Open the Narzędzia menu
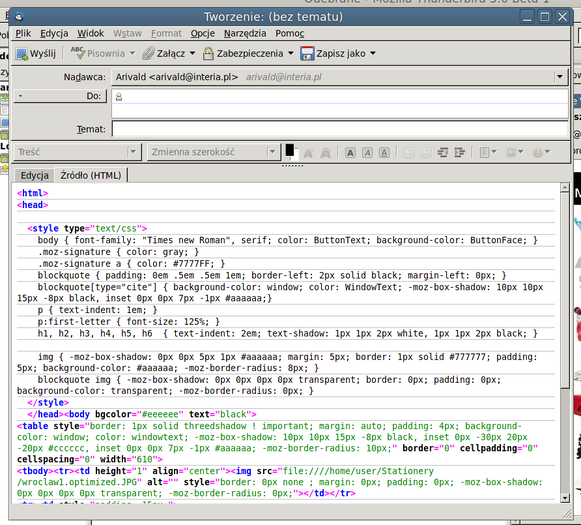Screen dimensions: 581x525 pos(245,33)
